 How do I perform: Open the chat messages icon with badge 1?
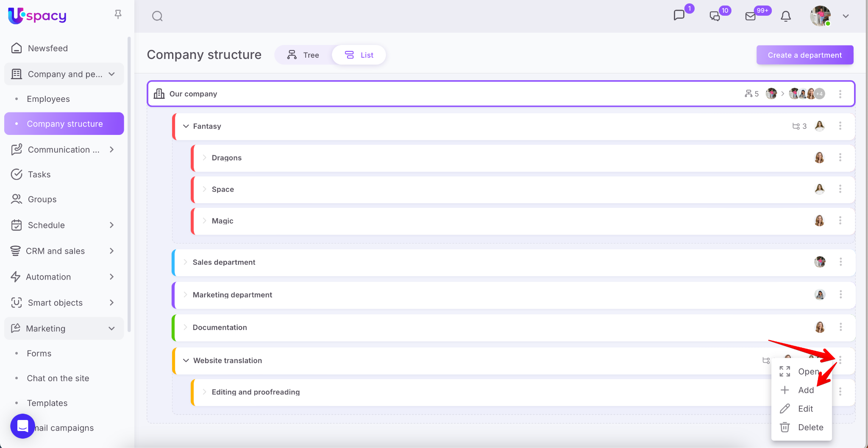[679, 15]
